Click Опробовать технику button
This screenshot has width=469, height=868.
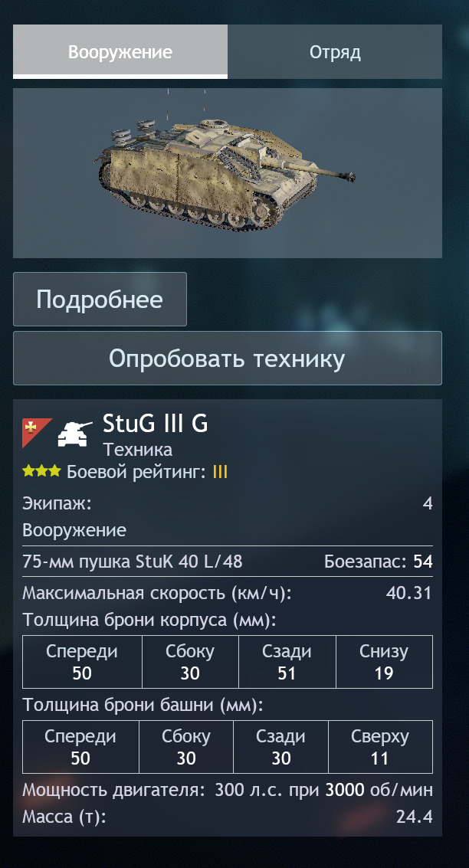[228, 359]
